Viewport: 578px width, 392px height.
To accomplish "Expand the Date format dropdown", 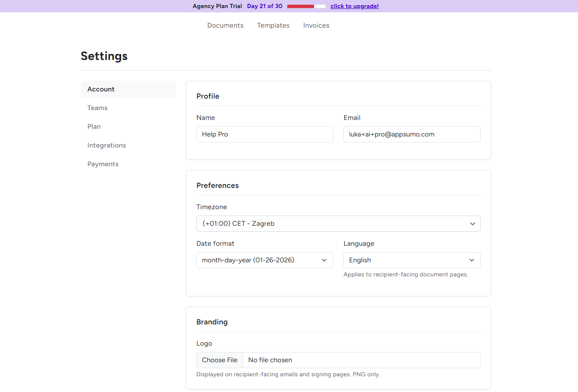I will coord(264,260).
